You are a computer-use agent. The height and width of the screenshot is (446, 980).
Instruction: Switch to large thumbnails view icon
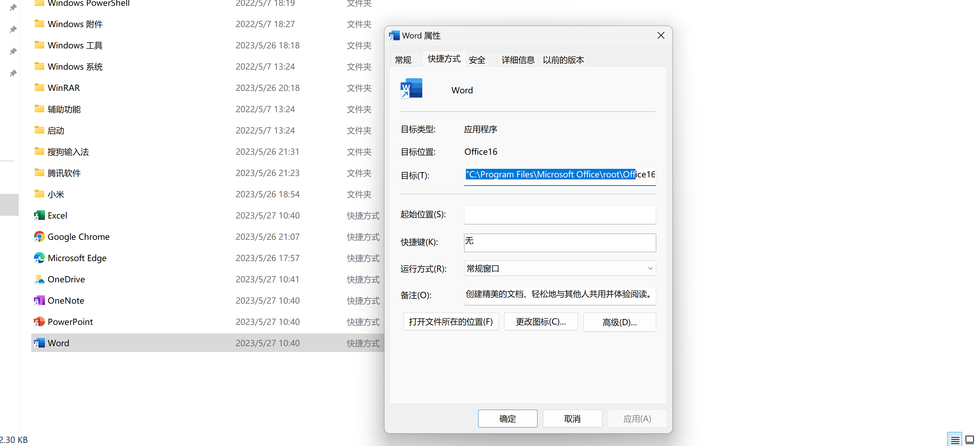(970, 440)
